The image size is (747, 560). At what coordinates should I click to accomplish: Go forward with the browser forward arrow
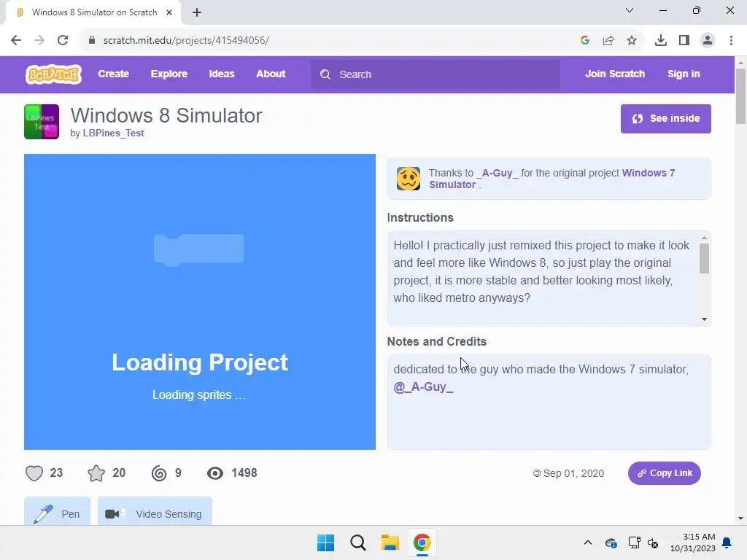pyautogui.click(x=39, y=40)
